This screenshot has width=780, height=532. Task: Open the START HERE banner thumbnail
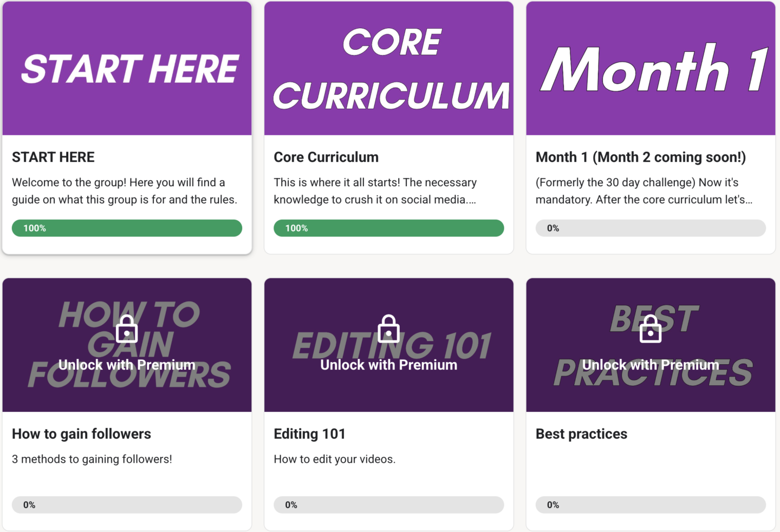click(127, 68)
